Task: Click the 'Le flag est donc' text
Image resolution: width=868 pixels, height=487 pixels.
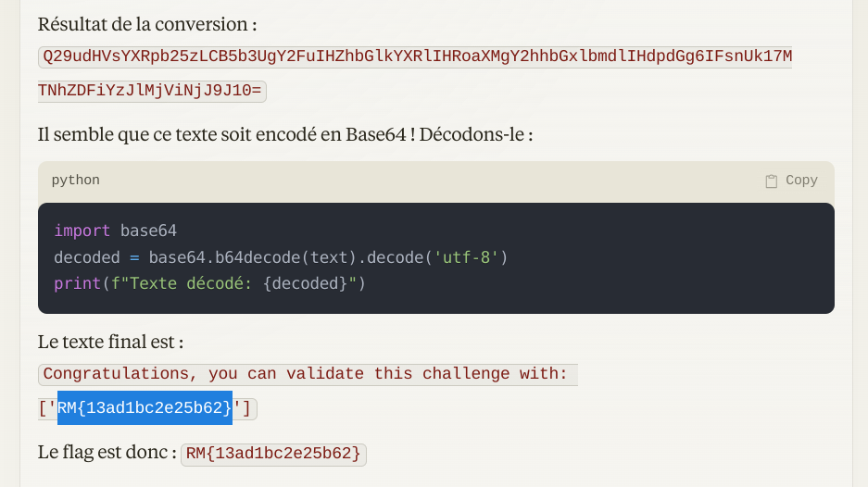Action: [x=107, y=454]
